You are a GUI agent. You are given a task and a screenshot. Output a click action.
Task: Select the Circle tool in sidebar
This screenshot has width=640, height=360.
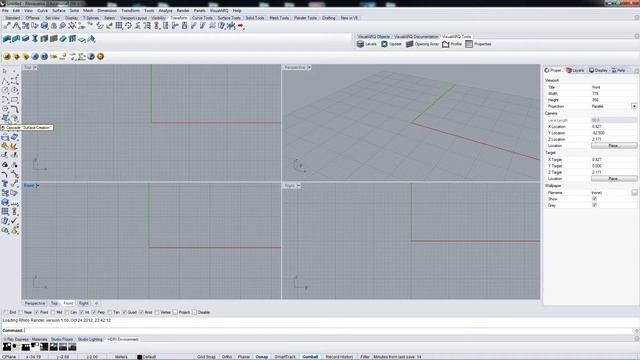click(5, 90)
